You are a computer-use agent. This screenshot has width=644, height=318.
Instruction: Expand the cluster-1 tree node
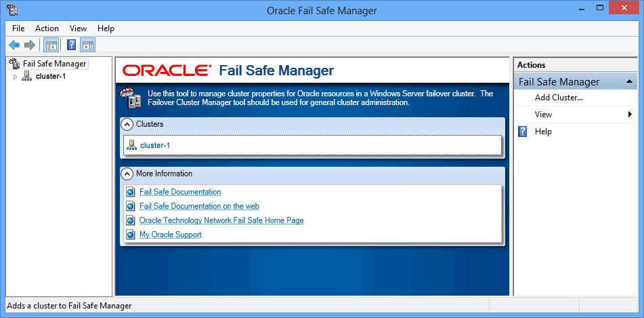point(15,77)
